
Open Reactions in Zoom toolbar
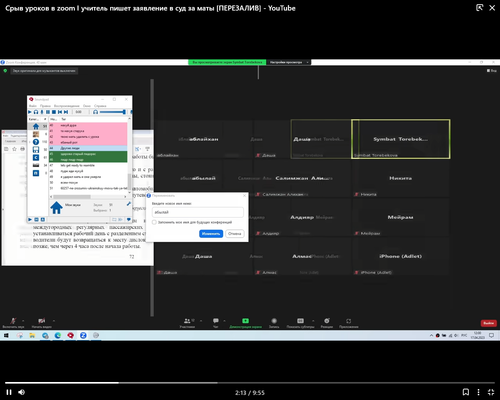point(327,322)
